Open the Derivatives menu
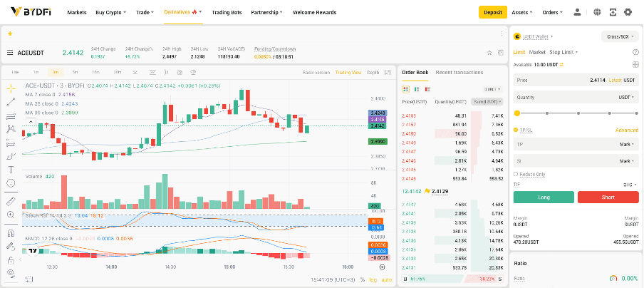This screenshot has height=288, width=644. click(182, 12)
